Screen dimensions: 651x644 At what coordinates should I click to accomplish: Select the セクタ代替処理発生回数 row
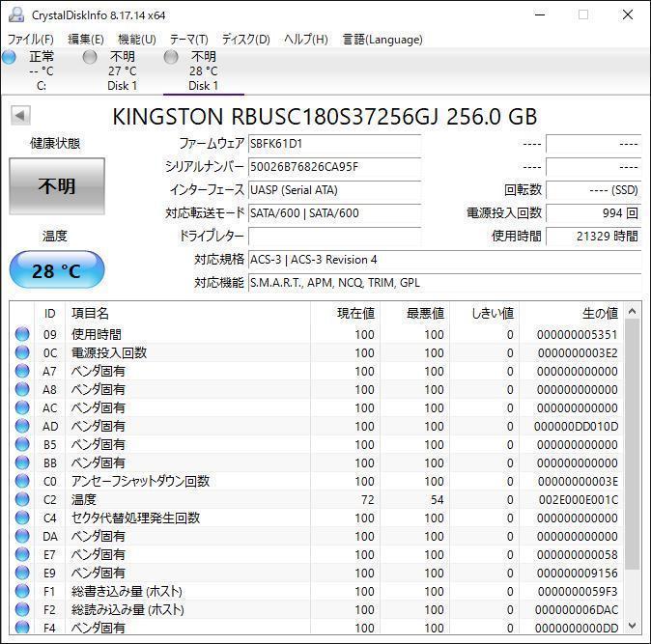pos(317,518)
